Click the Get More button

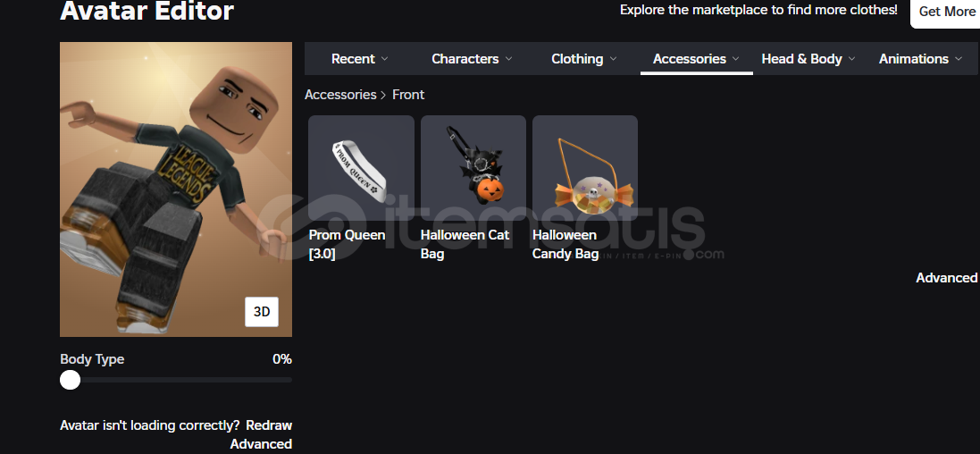pyautogui.click(x=946, y=12)
